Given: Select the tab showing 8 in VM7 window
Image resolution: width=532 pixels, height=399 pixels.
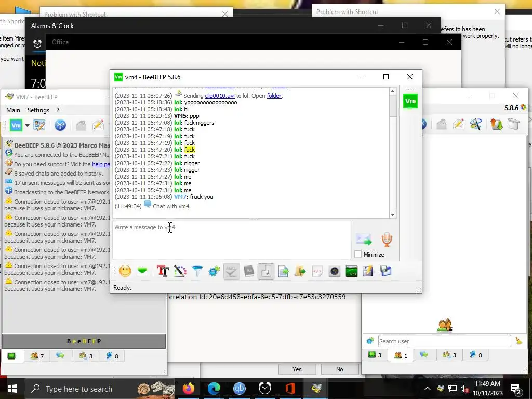Looking at the screenshot, I should coord(112,356).
